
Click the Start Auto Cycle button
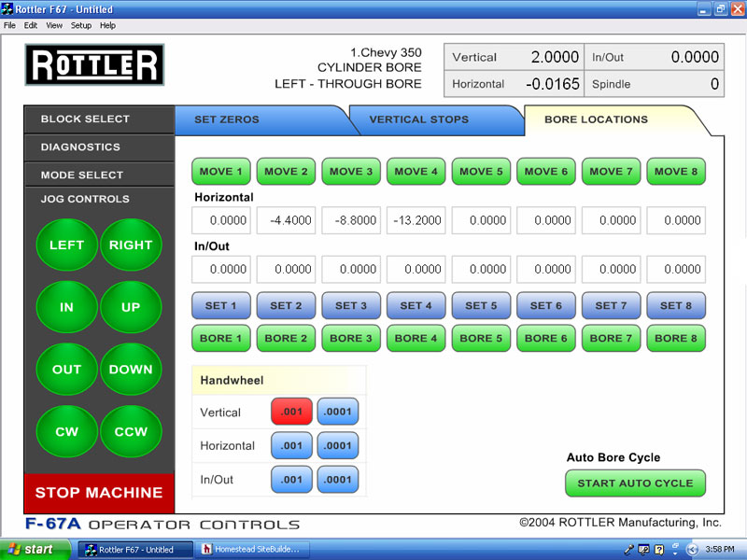point(635,483)
